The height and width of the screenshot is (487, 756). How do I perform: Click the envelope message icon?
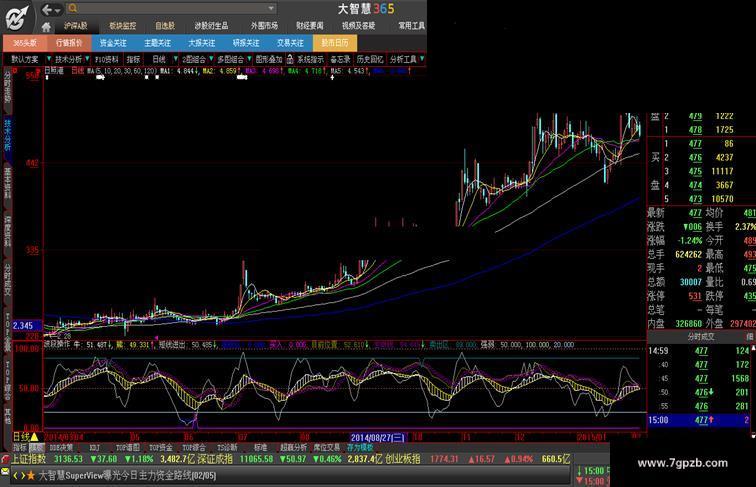pos(5,471)
